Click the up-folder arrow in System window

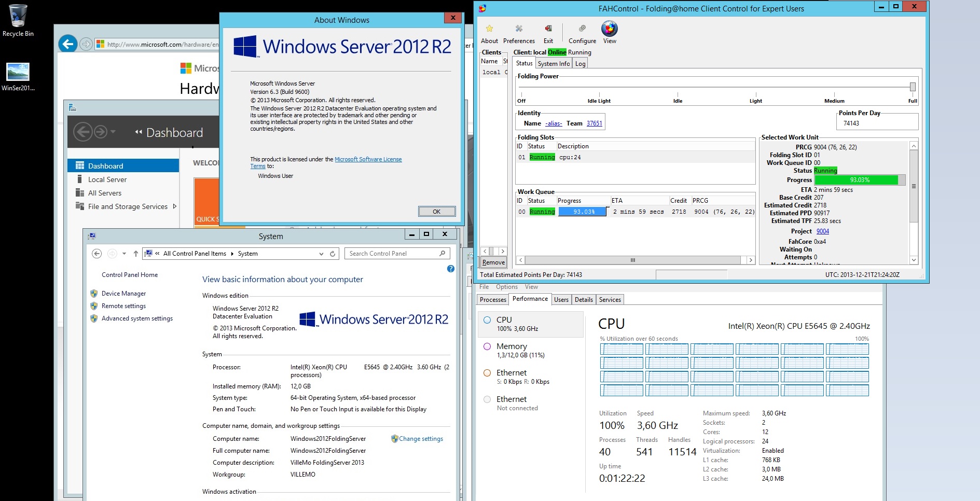pyautogui.click(x=136, y=254)
